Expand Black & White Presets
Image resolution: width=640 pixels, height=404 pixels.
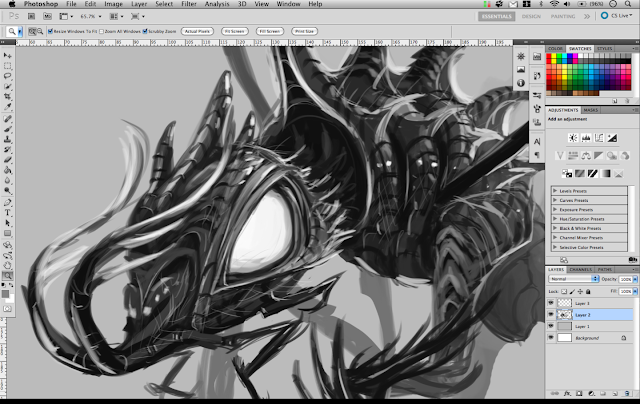[x=555, y=228]
